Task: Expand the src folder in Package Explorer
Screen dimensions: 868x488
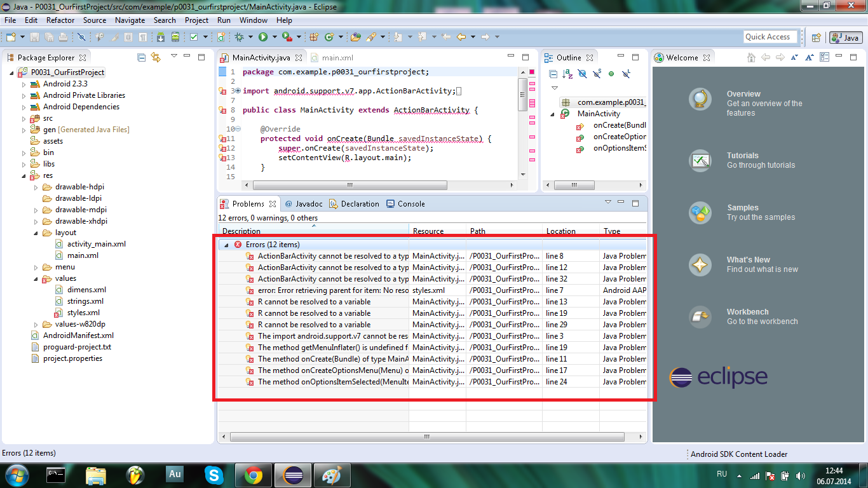Action: (24, 118)
